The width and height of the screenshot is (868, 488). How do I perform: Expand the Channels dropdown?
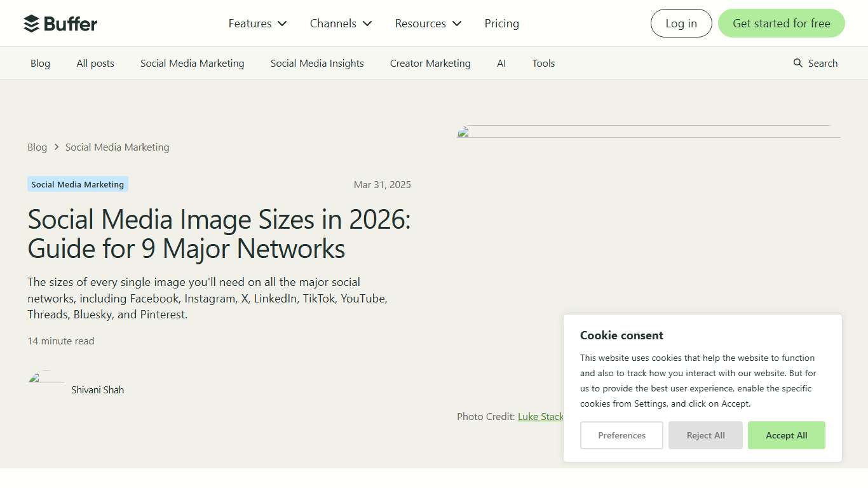(x=340, y=23)
